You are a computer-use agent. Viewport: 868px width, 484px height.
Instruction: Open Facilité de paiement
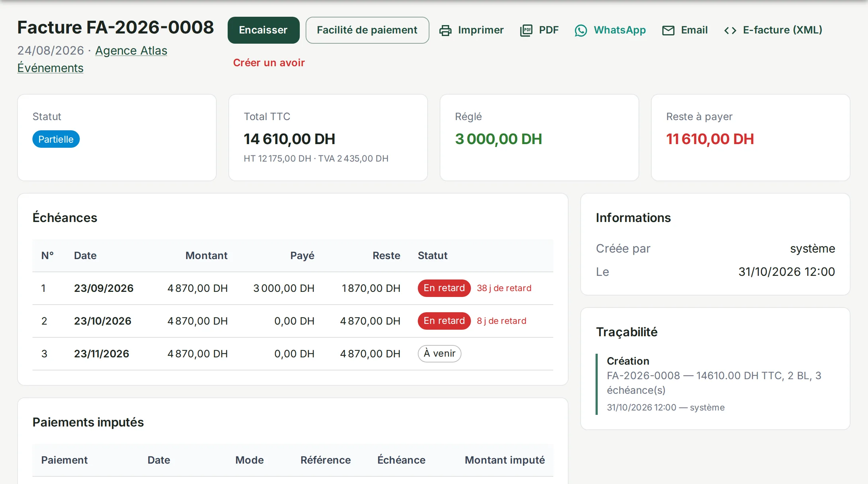[x=367, y=30]
